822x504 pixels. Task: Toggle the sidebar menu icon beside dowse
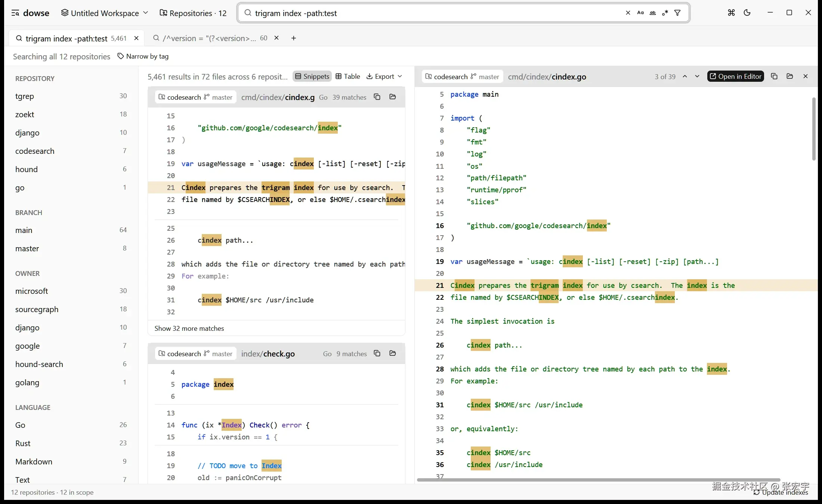(15, 13)
